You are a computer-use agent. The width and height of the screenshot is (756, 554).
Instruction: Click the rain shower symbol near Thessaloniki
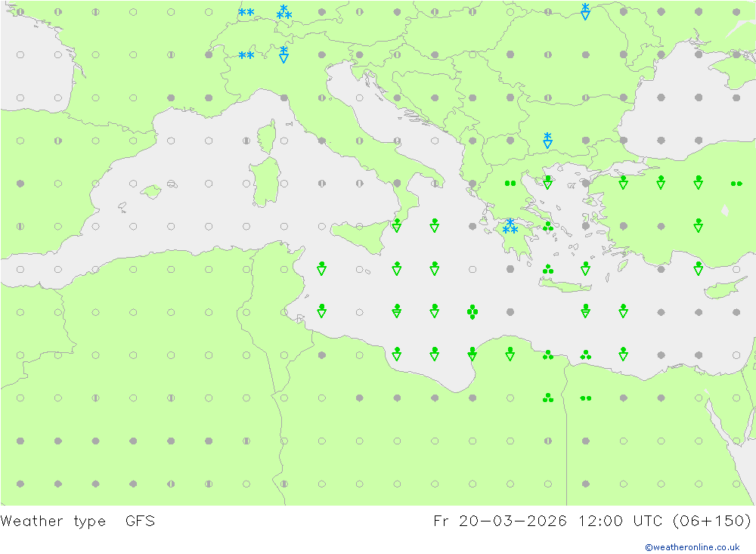pyautogui.click(x=547, y=182)
